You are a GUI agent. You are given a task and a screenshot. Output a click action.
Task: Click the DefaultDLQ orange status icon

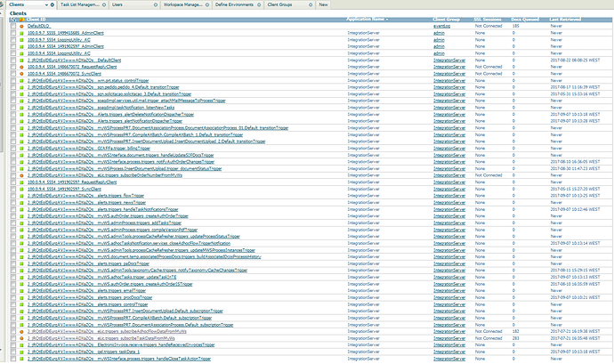point(20,28)
